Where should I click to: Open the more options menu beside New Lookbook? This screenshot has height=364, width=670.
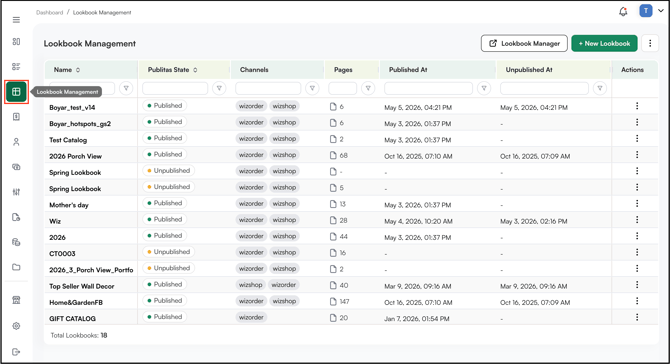650,43
